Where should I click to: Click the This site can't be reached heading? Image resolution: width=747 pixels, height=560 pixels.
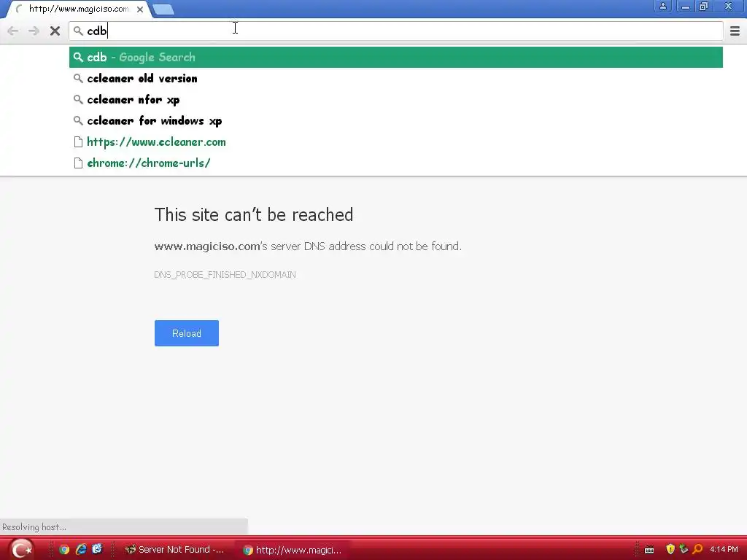click(x=253, y=215)
